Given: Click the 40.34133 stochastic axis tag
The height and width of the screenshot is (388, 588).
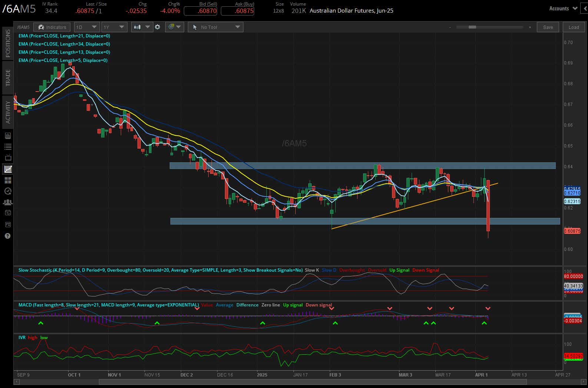Looking at the screenshot, I should click(x=574, y=286).
